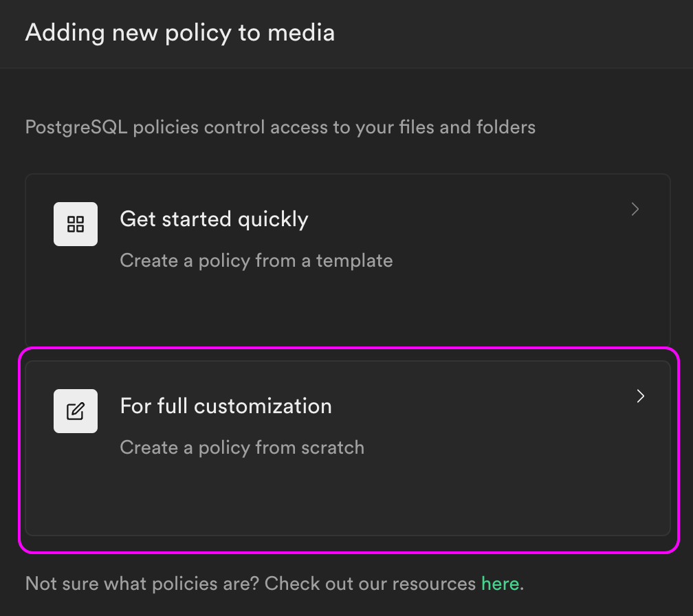Choose Create a policy from scratch
The image size is (693, 616).
[x=242, y=448]
